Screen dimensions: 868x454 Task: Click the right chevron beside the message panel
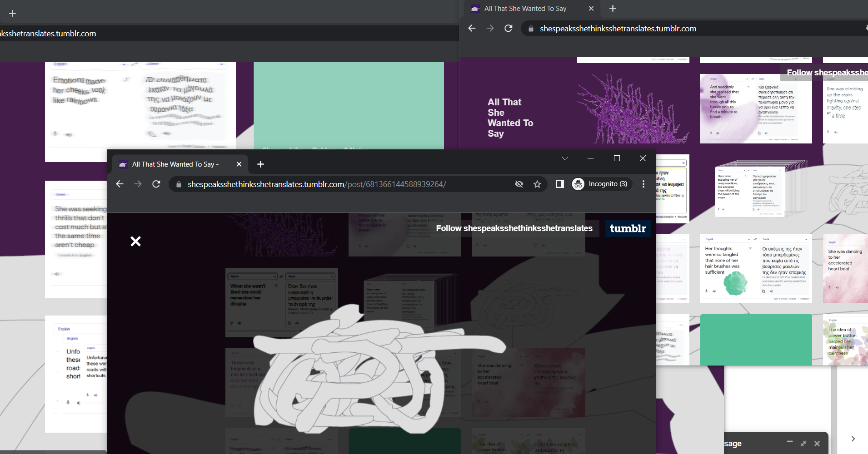click(853, 439)
